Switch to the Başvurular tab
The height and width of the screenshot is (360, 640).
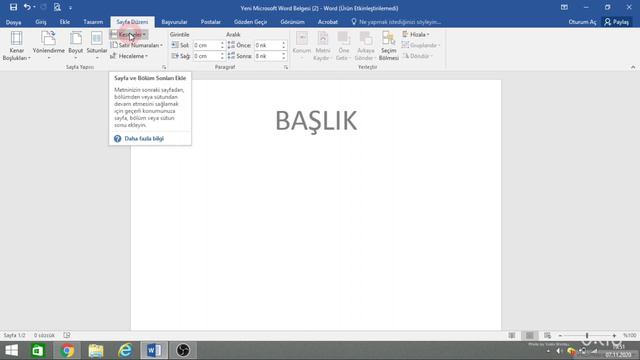pyautogui.click(x=174, y=22)
